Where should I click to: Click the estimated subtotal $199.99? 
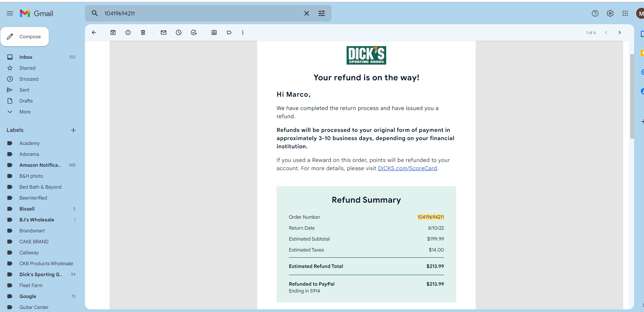coord(435,239)
